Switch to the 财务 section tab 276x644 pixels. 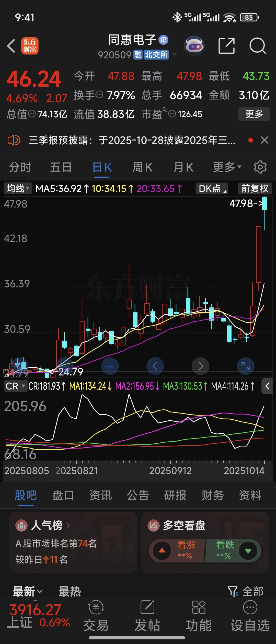[213, 496]
